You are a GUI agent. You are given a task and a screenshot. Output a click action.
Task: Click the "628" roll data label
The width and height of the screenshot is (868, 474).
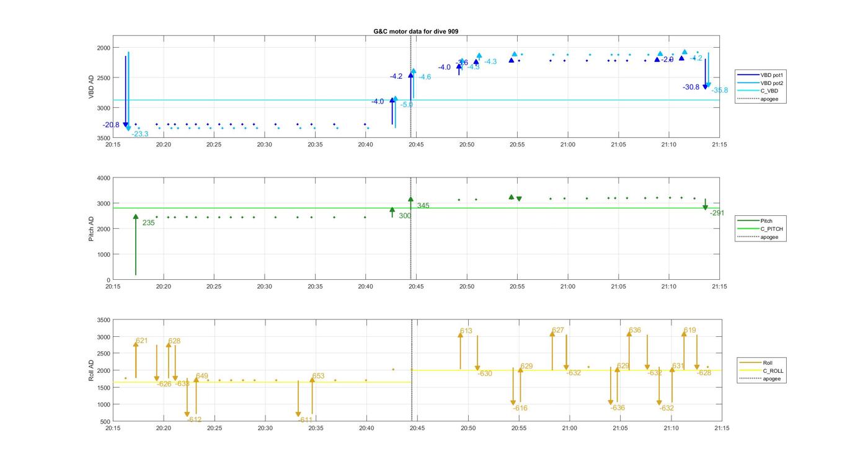pyautogui.click(x=174, y=341)
